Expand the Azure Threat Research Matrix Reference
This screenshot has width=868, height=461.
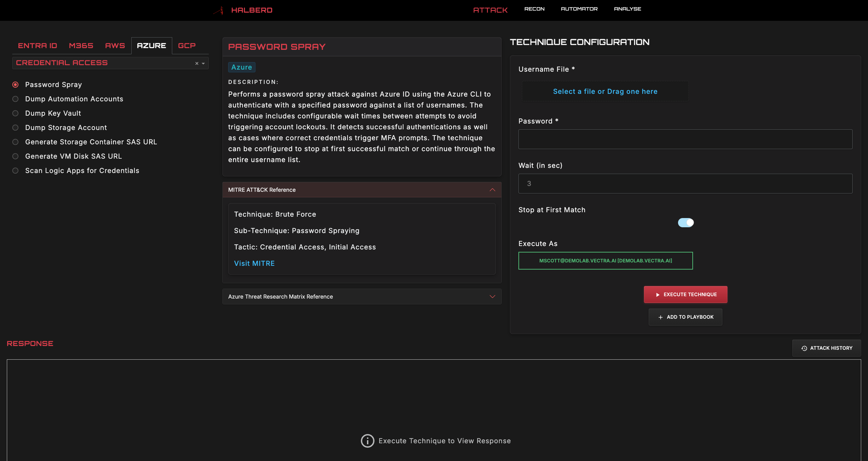tap(492, 297)
